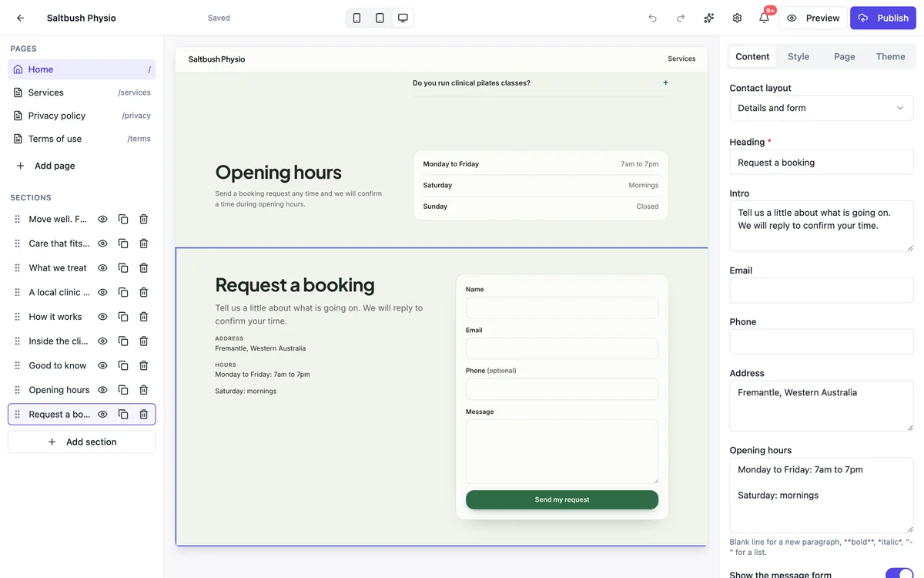Open the Contact layout dropdown
This screenshot has width=924, height=578.
pos(822,108)
